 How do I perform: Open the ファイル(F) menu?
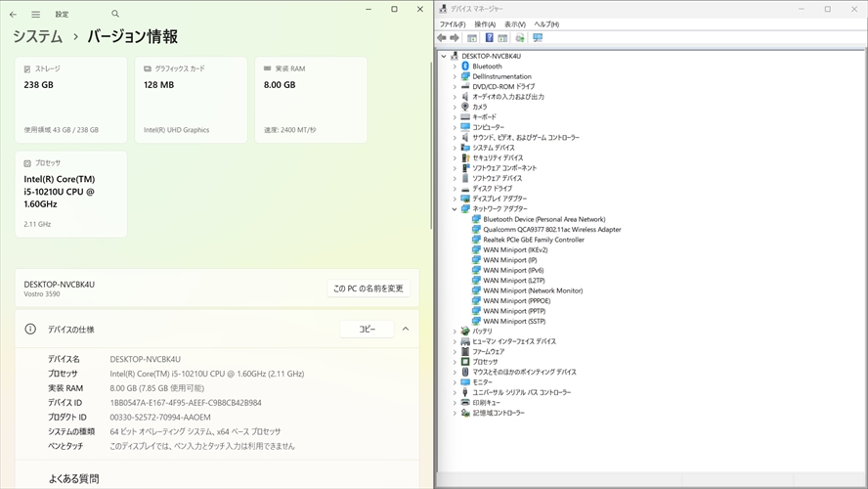453,24
